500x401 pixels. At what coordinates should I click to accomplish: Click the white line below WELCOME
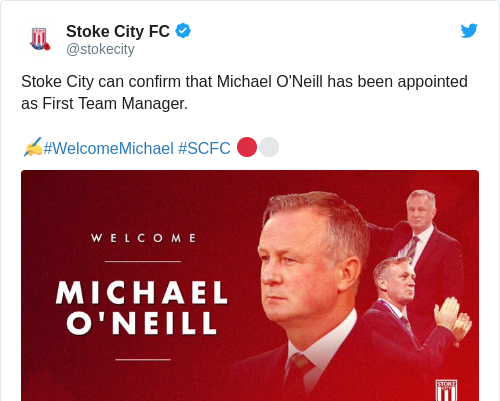pos(143,262)
